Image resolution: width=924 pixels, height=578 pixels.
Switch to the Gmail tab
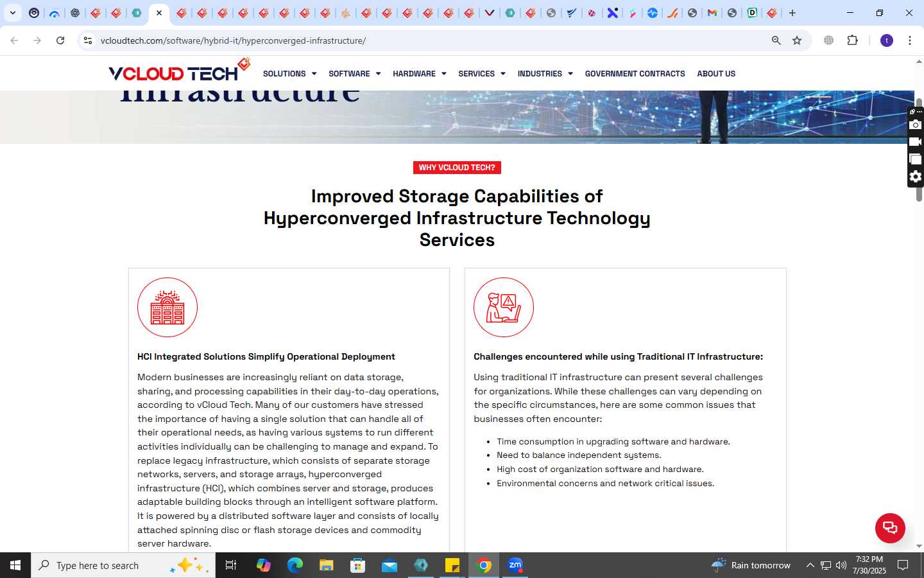click(712, 13)
